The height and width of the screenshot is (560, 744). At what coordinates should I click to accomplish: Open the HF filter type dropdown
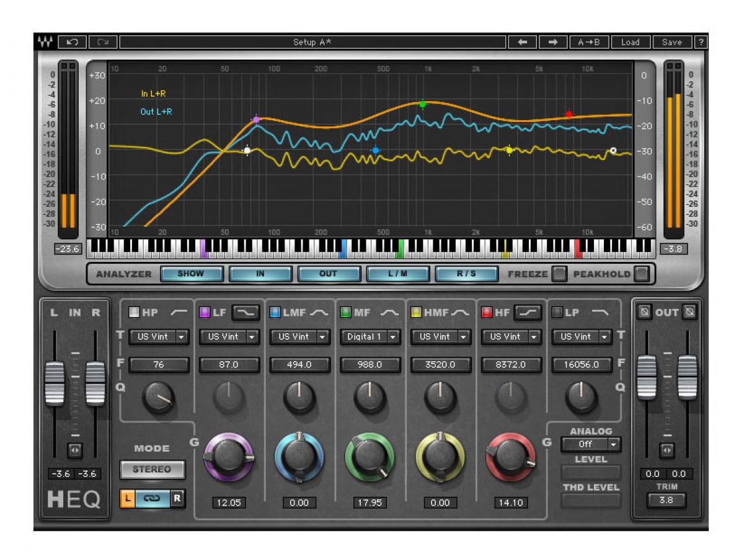point(512,337)
